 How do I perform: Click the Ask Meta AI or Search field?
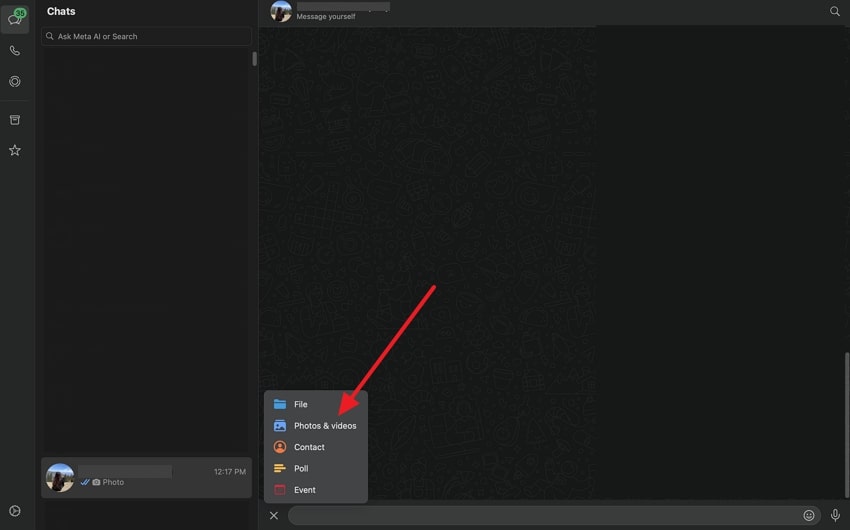(147, 37)
